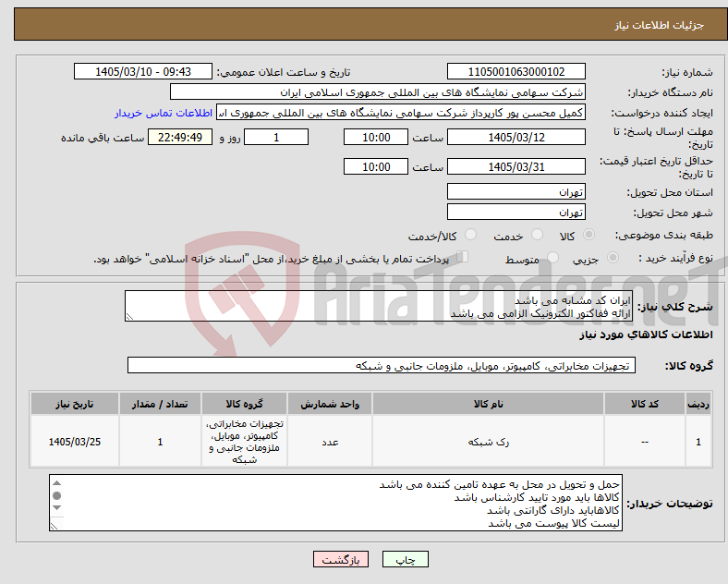Click the تعداد / مقدار column header
This screenshot has width=728, height=584.
click(160, 404)
